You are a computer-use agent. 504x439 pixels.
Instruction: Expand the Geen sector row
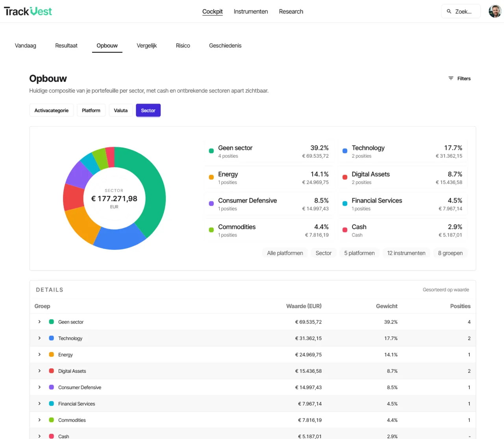click(39, 322)
